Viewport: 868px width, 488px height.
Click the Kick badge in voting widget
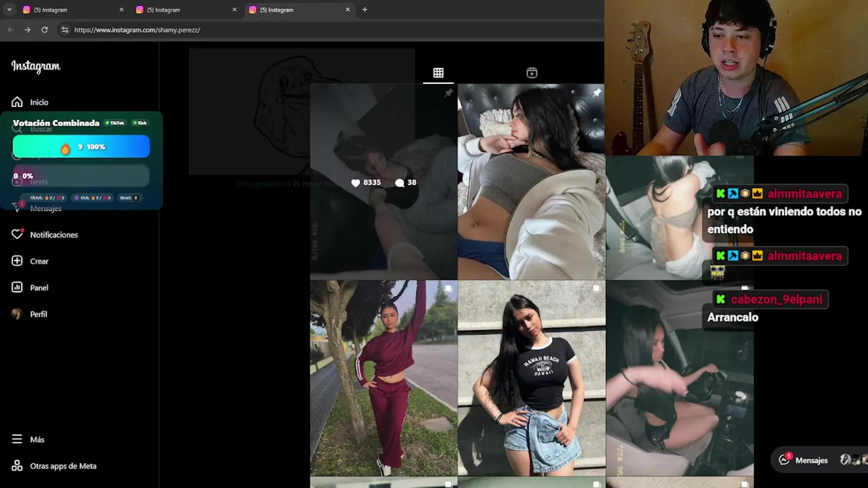point(140,123)
